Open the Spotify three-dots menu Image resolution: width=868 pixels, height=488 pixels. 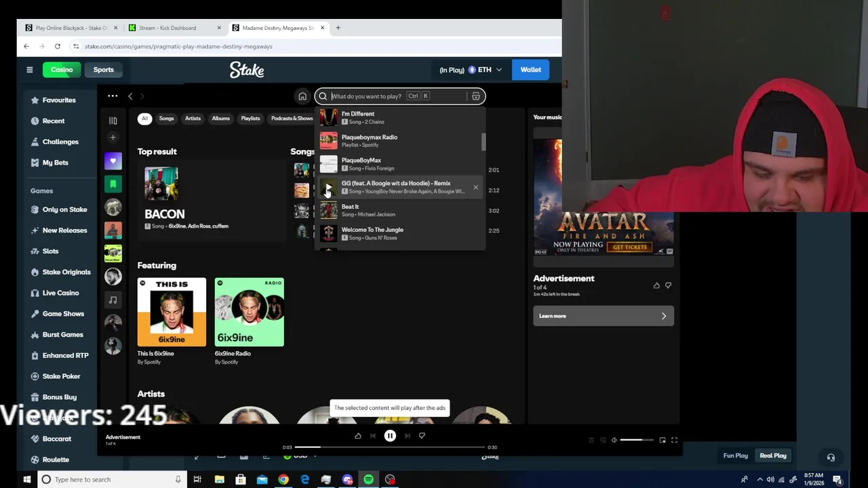point(113,96)
